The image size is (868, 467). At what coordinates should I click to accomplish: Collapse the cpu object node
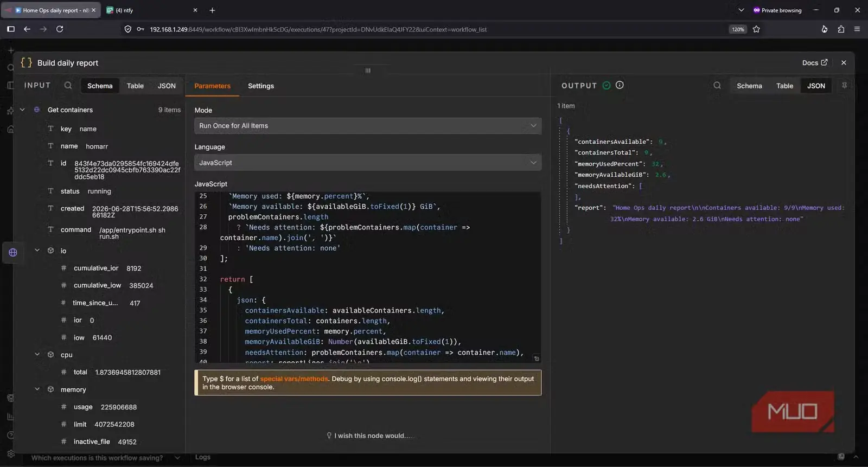[x=37, y=355]
